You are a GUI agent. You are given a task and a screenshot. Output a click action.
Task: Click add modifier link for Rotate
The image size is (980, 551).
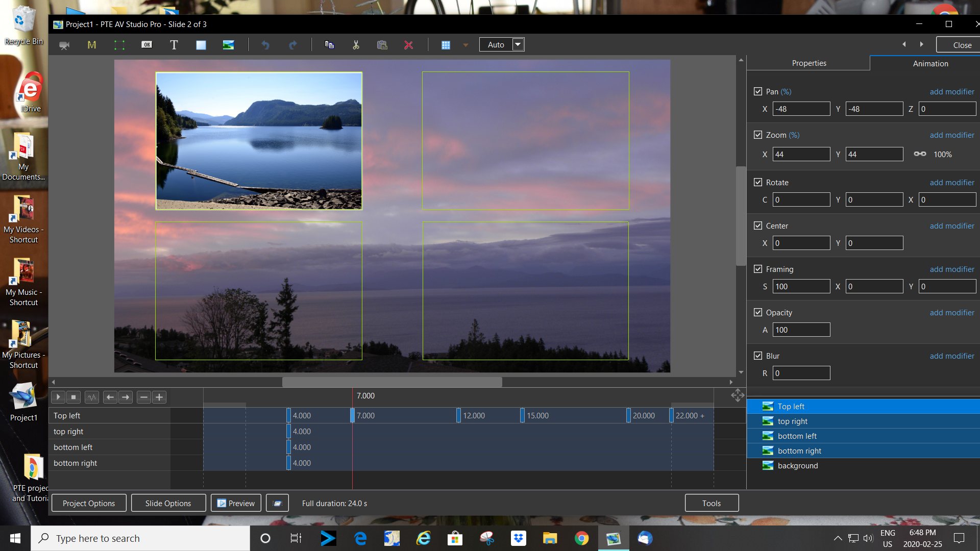coord(951,182)
